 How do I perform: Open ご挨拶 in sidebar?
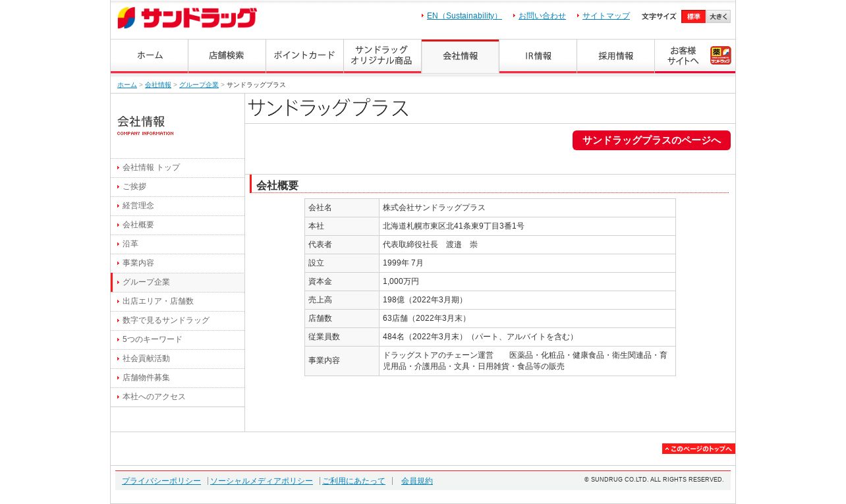177,187
